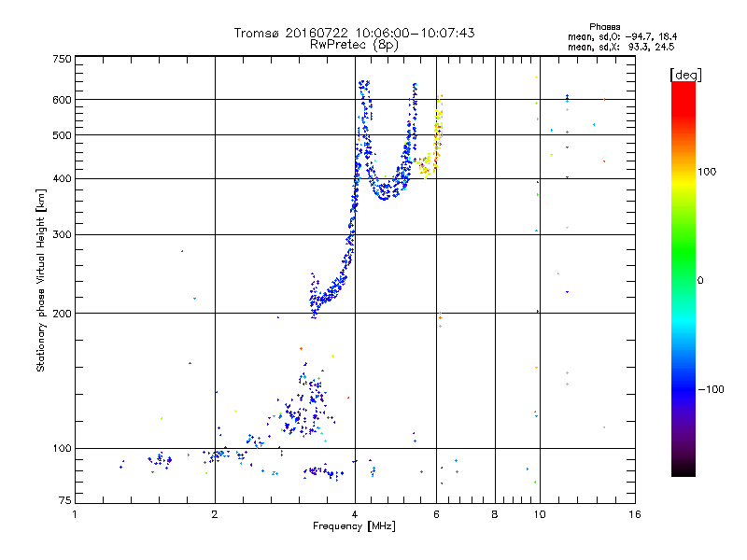Click the 'mean, sd,X: 93.3, 24.5' line
This screenshot has width=747, height=560.
(x=621, y=47)
